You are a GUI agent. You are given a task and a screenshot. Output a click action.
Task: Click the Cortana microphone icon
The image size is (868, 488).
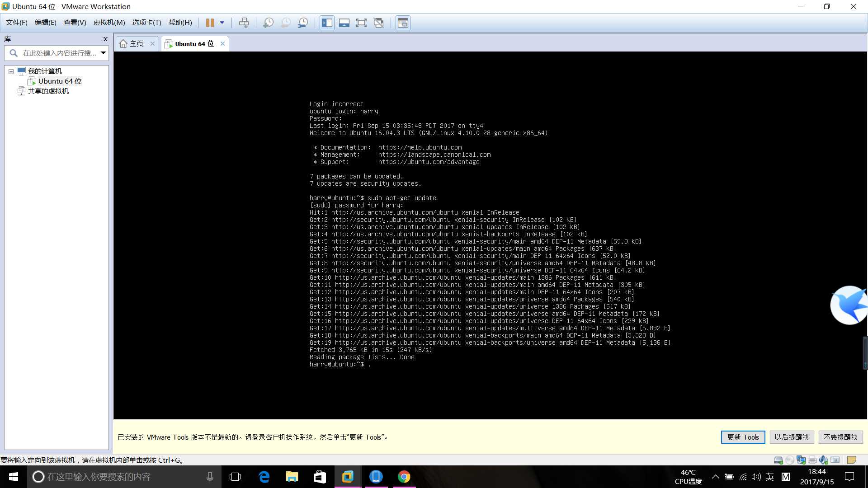[210, 477]
